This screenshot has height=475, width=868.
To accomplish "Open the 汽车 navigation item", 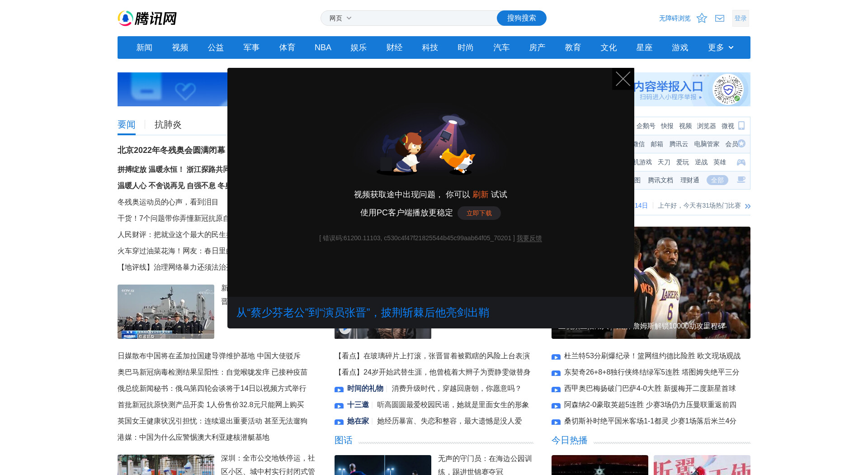I will pyautogui.click(x=501, y=47).
